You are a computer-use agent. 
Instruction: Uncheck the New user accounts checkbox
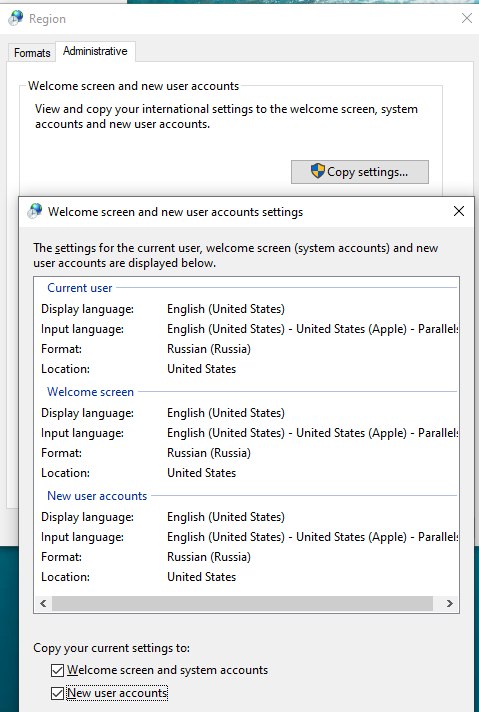[x=57, y=693]
